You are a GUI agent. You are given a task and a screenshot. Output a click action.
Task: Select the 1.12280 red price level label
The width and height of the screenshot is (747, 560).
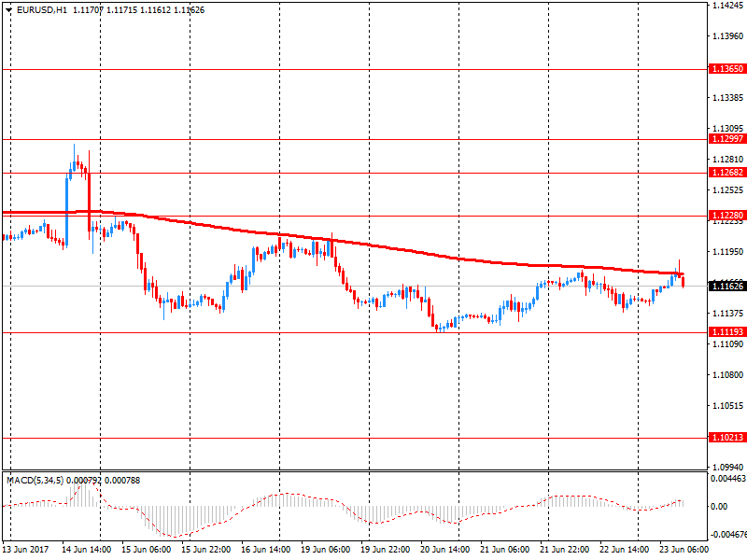727,216
